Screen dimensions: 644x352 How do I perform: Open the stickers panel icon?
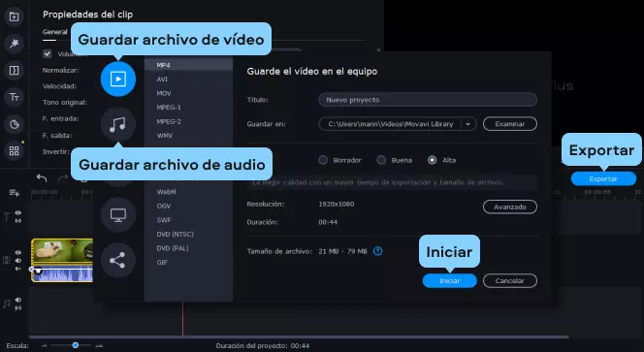(x=14, y=124)
